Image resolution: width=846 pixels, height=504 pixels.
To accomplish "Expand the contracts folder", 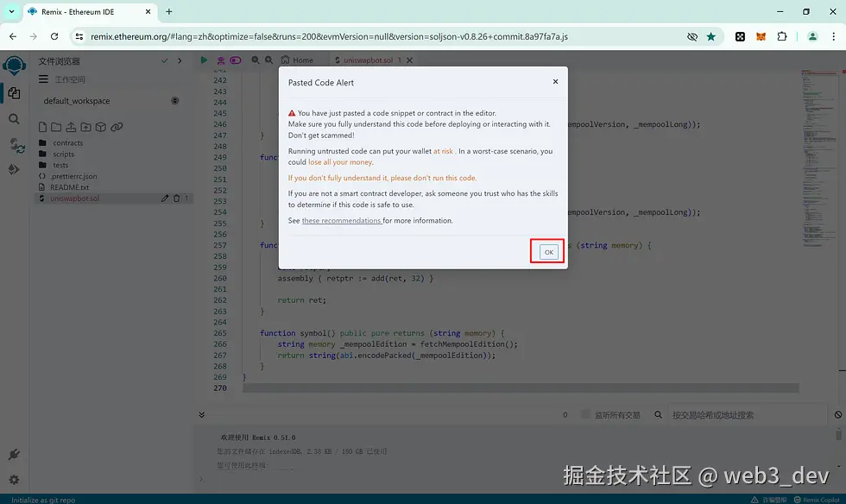I will pos(67,143).
